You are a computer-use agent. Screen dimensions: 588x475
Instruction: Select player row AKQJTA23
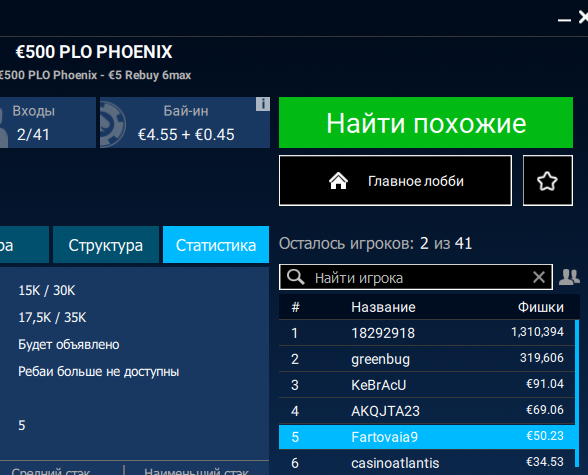click(427, 411)
